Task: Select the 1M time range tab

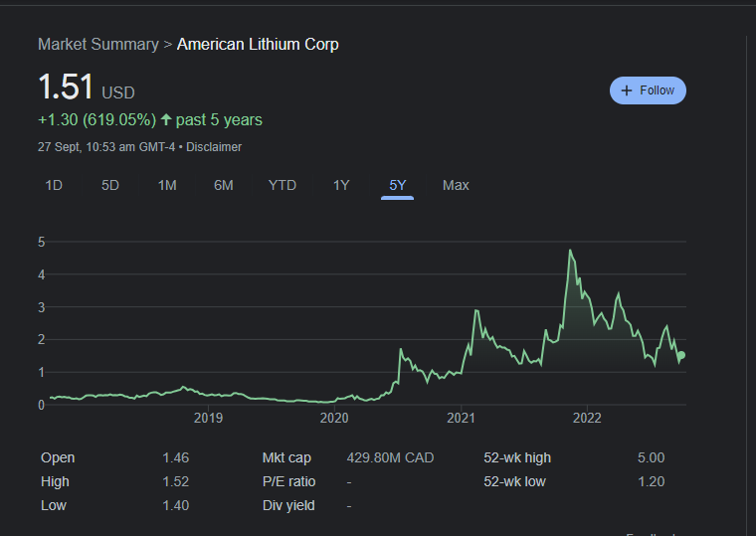Action: [167, 186]
